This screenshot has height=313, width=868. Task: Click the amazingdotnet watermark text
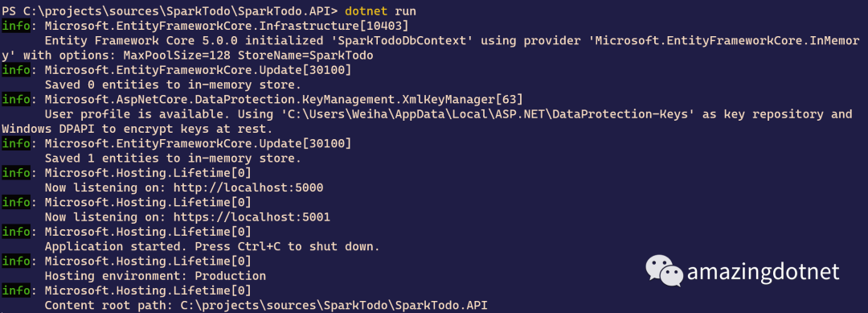764,272
